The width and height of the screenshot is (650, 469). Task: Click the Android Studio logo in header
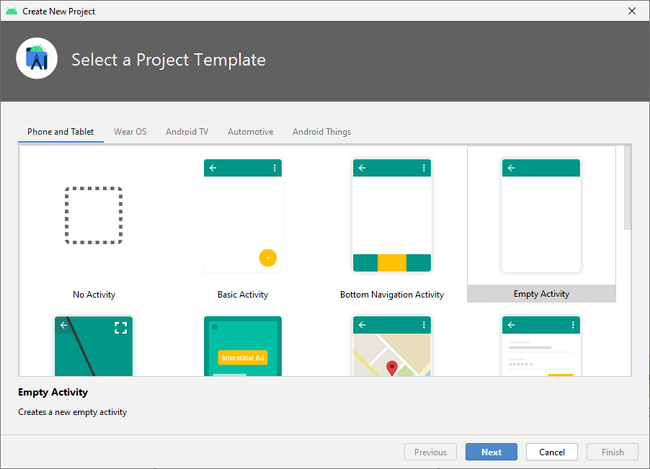(37, 60)
